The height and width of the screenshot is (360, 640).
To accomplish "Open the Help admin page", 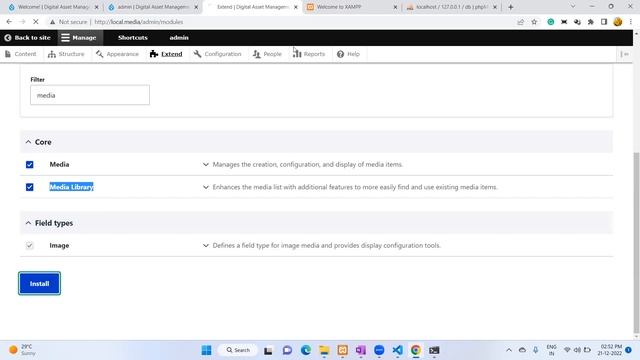I will click(x=348, y=54).
